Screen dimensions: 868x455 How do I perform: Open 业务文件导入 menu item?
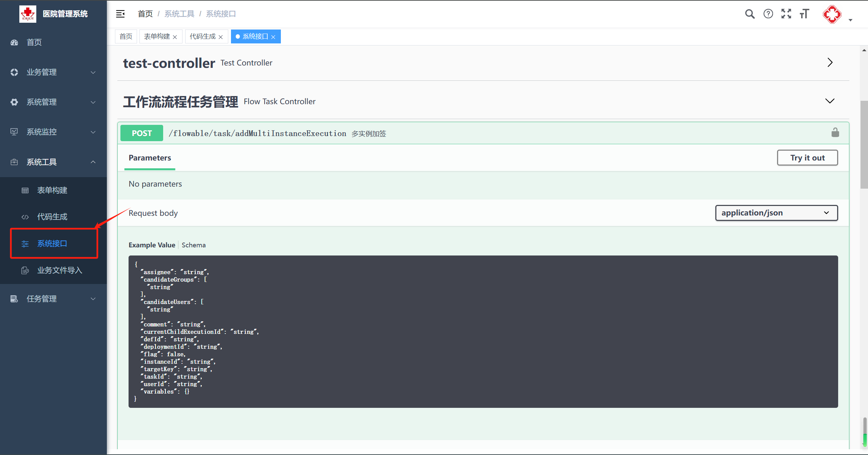[59, 270]
